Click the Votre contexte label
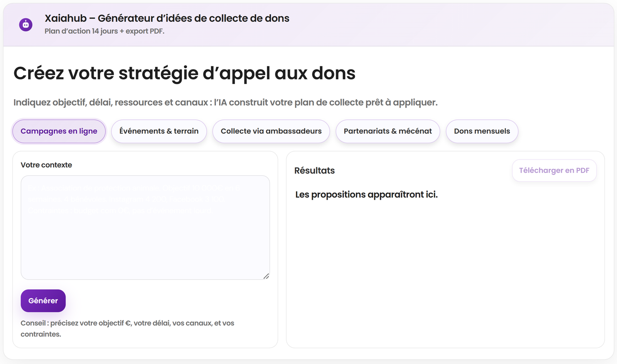The image size is (617, 364). click(46, 165)
